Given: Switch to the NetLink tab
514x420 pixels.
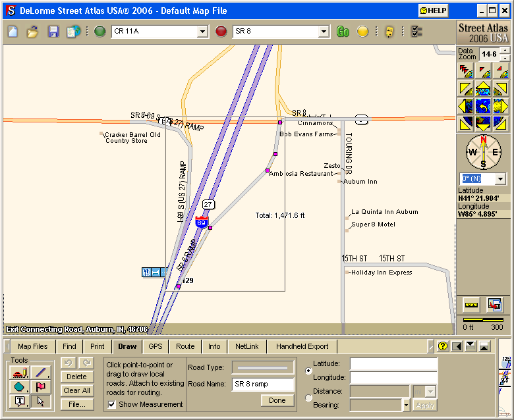Looking at the screenshot, I should (x=247, y=346).
